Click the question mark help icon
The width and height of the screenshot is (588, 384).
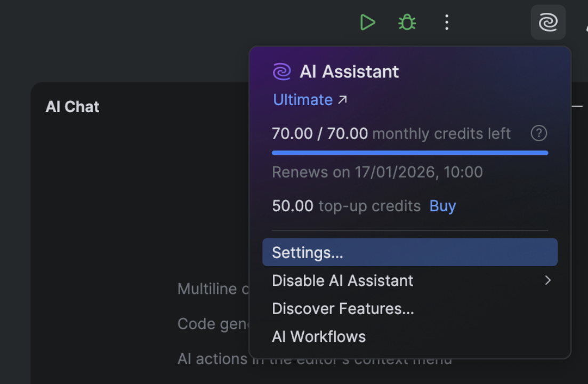click(539, 133)
